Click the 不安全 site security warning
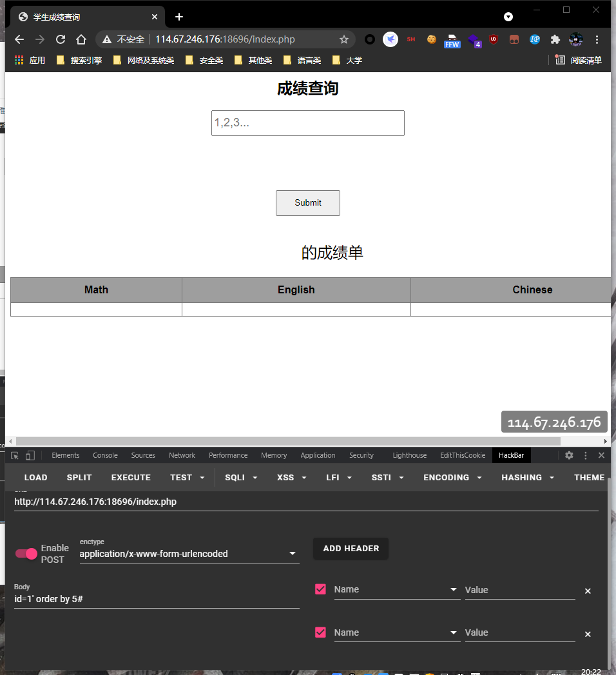This screenshot has height=675, width=616. (123, 39)
